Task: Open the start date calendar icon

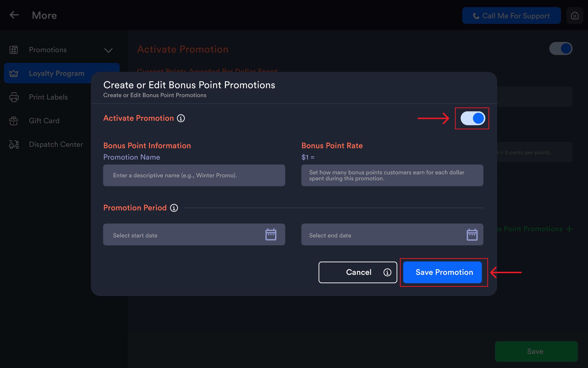Action: coord(271,234)
